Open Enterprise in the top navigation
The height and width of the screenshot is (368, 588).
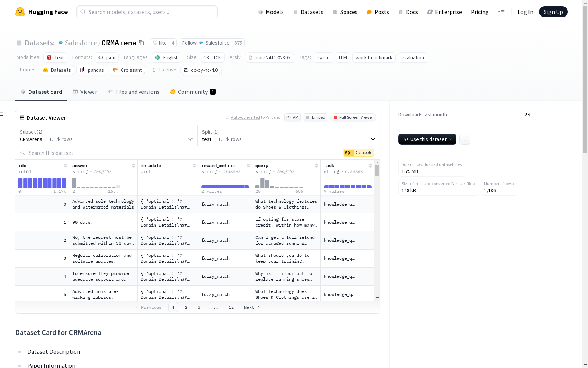tap(445, 12)
